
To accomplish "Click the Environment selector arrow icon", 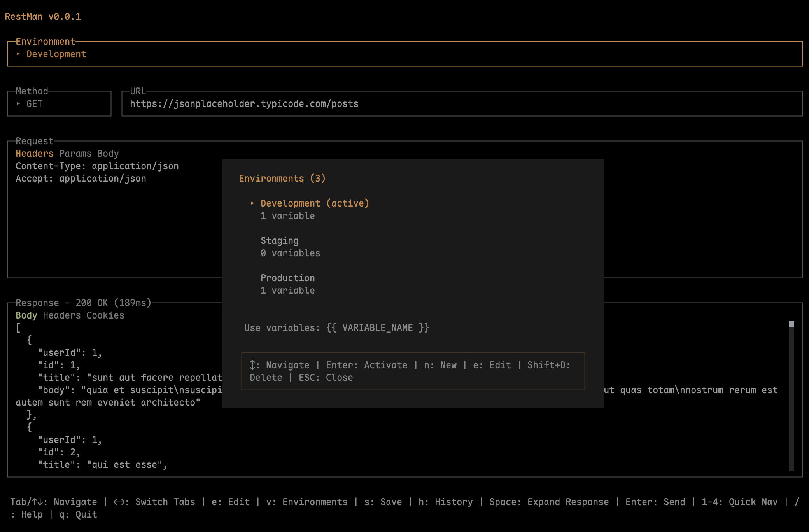I will point(18,54).
